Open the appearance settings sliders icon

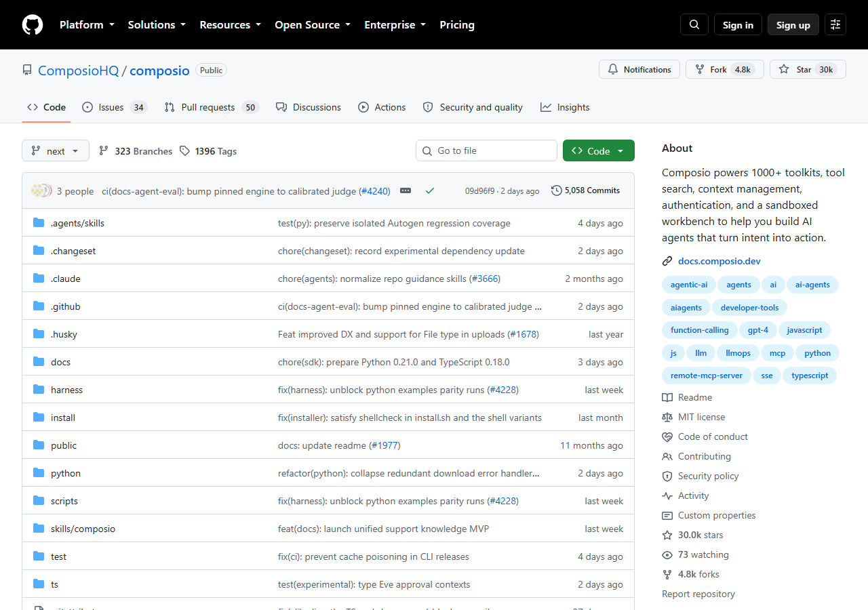835,24
